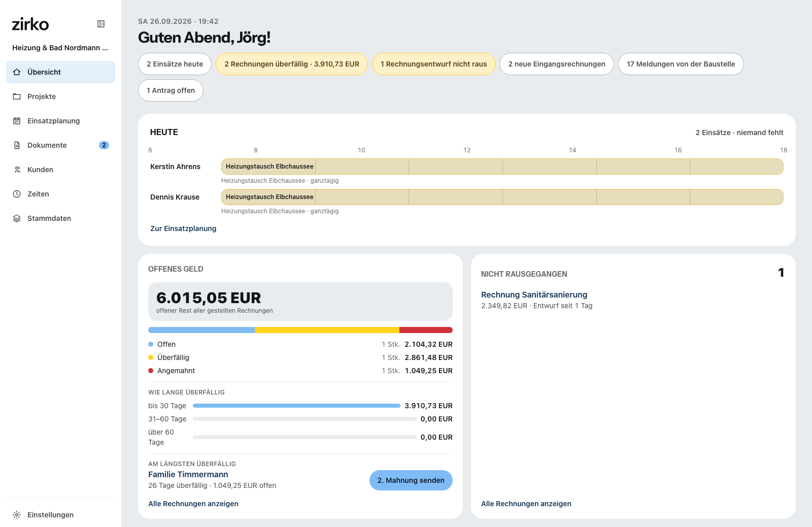Click the '2 Rechnungen überfällig' chip
The height and width of the screenshot is (527, 812).
pos(292,64)
